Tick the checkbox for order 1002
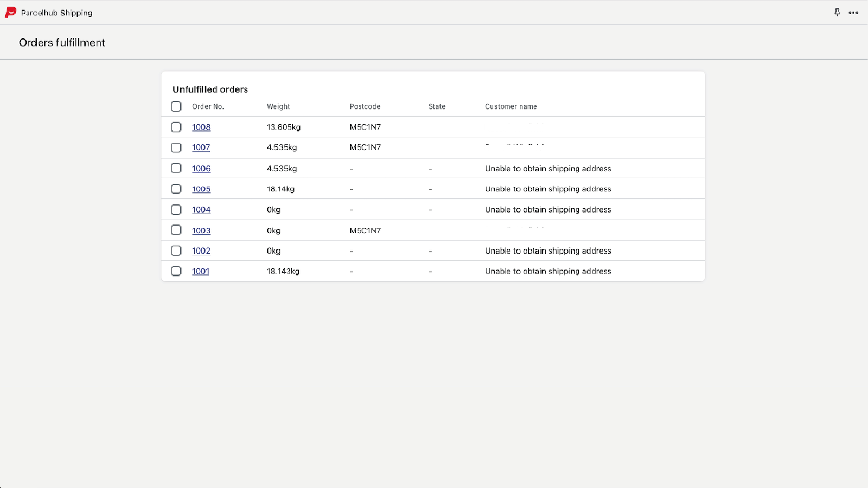The width and height of the screenshot is (868, 488). click(176, 251)
